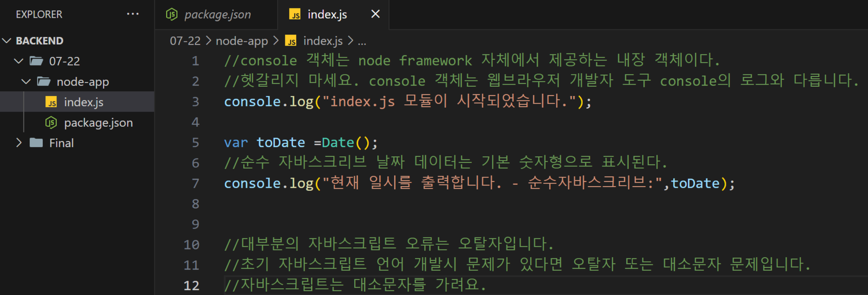Screen dimensions: 868x295
Task: Click node-app in the breadcrumb path
Action: (242, 41)
